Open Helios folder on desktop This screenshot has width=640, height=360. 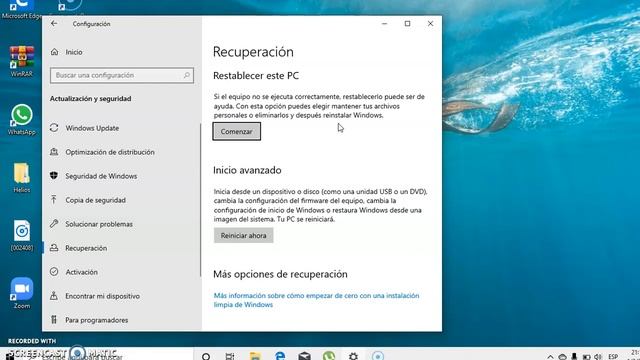(22, 178)
